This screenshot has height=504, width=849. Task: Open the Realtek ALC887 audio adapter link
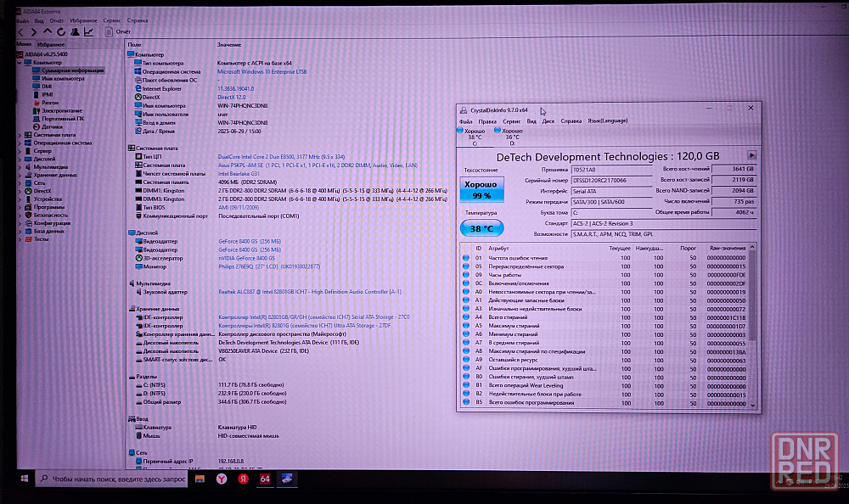coord(310,292)
